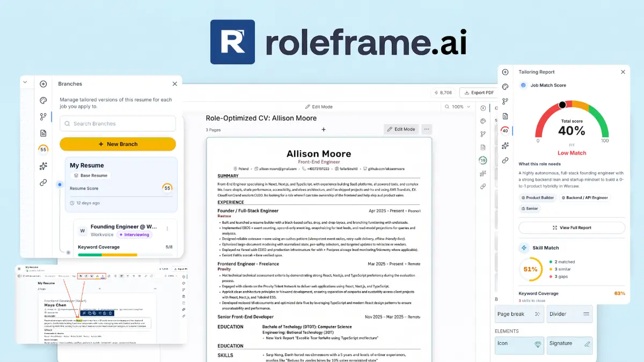Toggle the Edit Mode button beside '3 Pages'
Image resolution: width=644 pixels, height=362 pixels.
[401, 129]
